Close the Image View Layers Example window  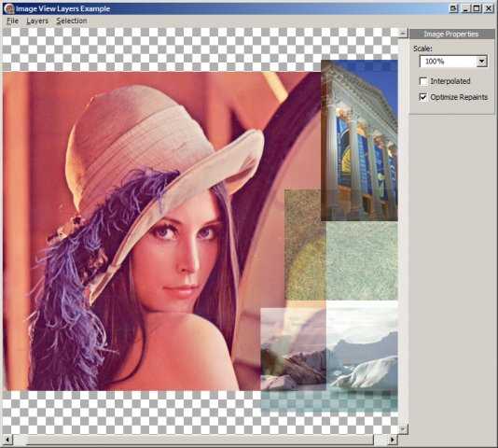(489, 8)
